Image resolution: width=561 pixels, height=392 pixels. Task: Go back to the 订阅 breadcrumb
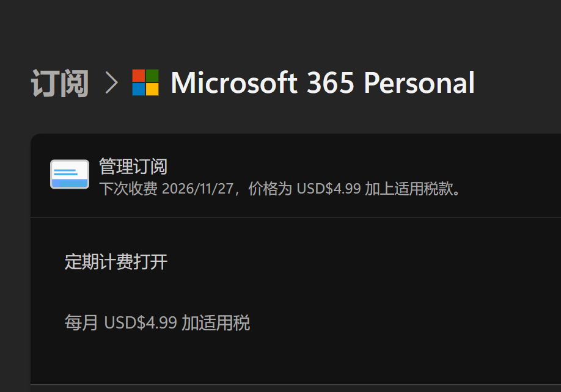(x=60, y=83)
